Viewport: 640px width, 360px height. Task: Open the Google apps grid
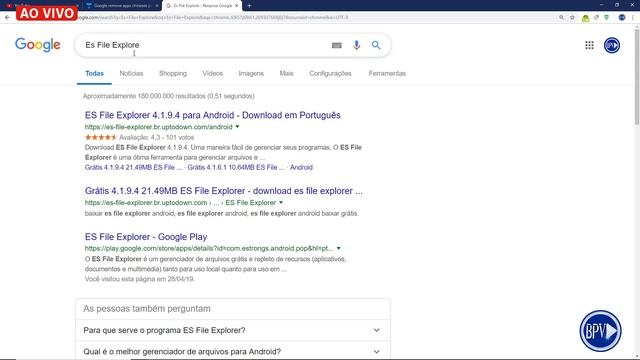(589, 45)
